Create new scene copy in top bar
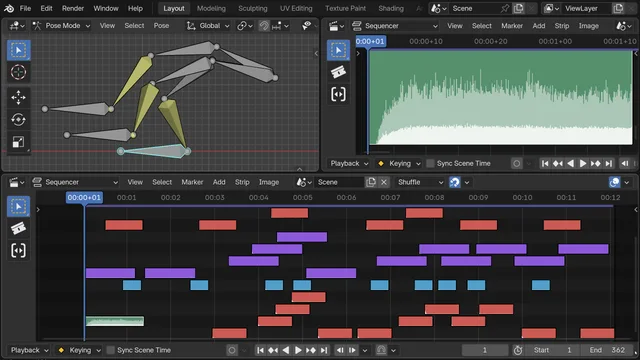 tap(518, 8)
